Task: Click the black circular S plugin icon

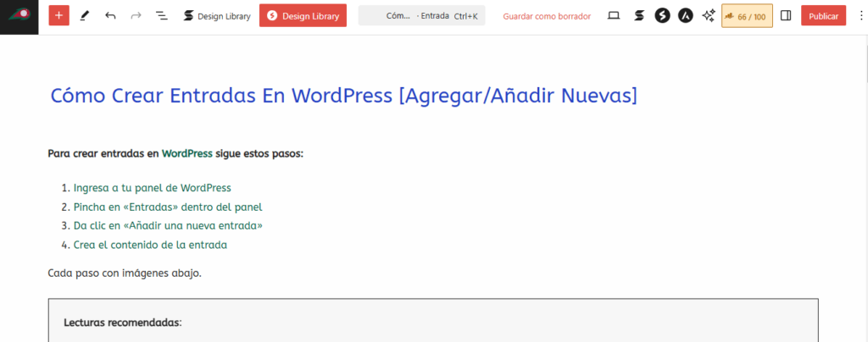Action: pos(662,16)
